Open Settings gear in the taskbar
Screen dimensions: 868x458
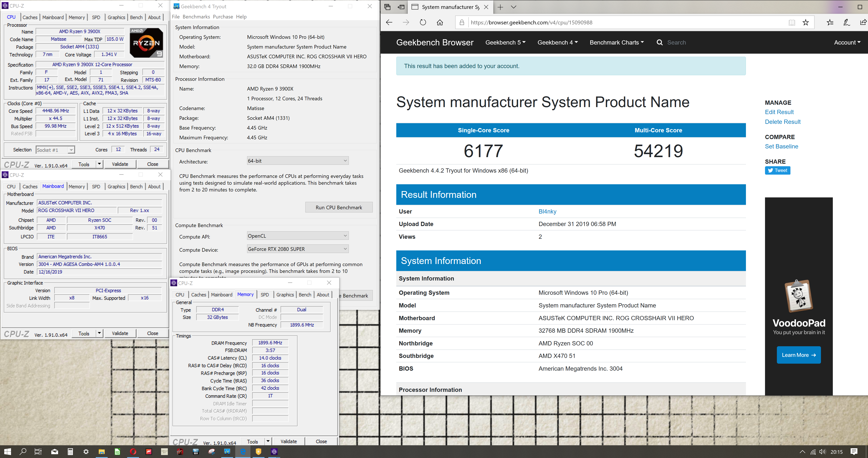[x=86, y=452]
